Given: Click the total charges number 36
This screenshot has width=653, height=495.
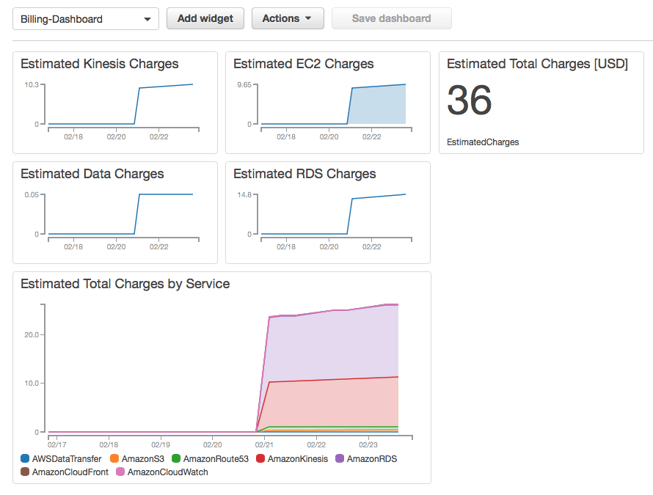Looking at the screenshot, I should (x=469, y=102).
